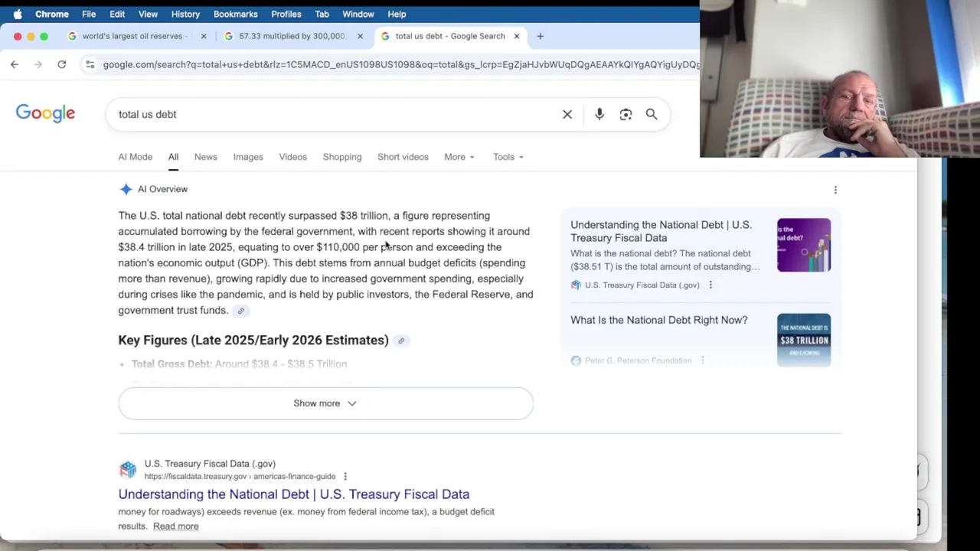Click the AI Overview sparkle icon
This screenshot has height=551, width=980.
pos(126,189)
